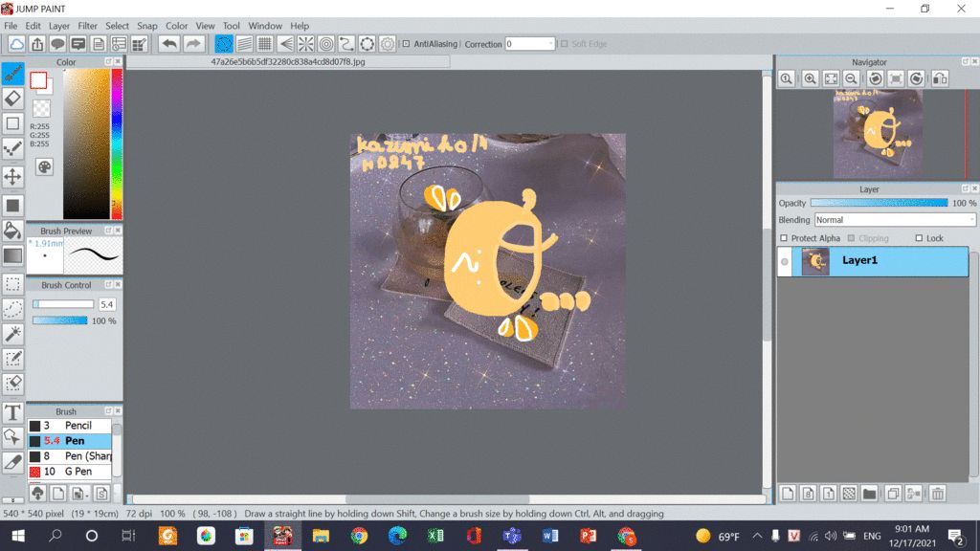Enable the curve snap
980x551 pixels.
point(346,44)
